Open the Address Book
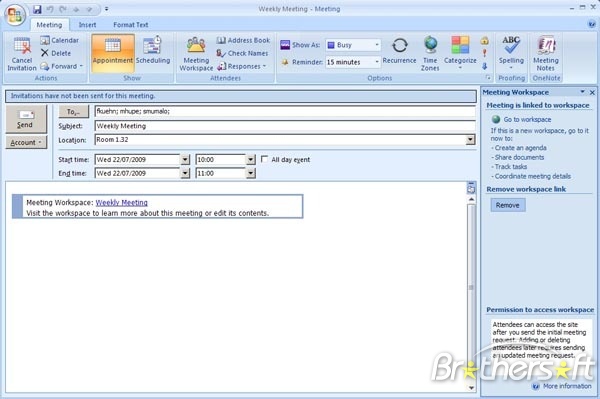Image resolution: width=600 pixels, height=399 pixels. click(x=243, y=40)
